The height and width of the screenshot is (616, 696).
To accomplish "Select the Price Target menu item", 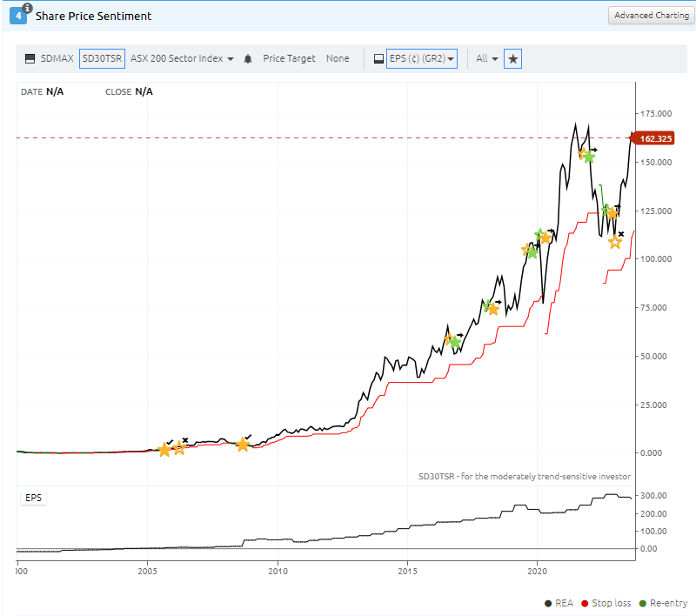I will point(289,58).
